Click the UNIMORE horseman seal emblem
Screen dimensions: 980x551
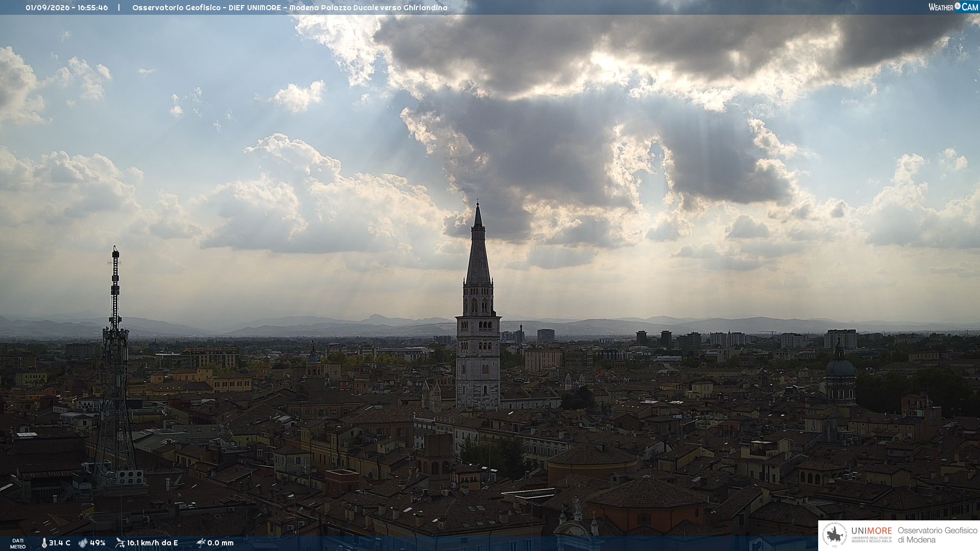[x=835, y=535]
